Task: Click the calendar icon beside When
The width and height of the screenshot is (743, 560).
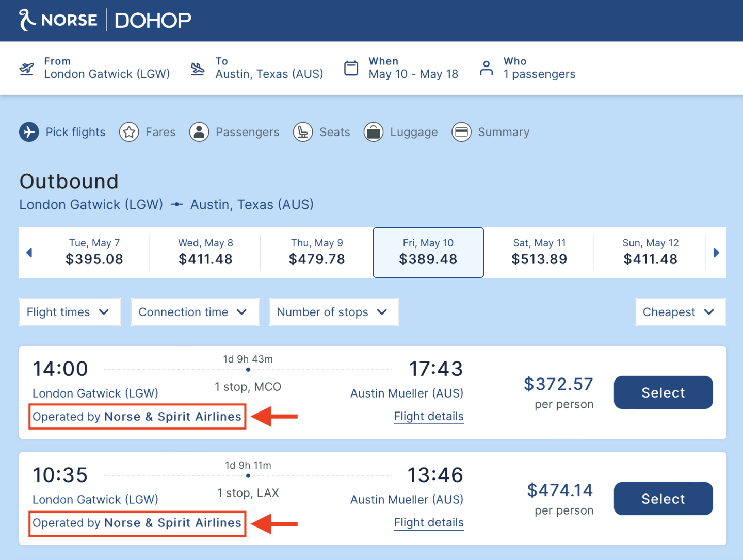Action: [351, 68]
